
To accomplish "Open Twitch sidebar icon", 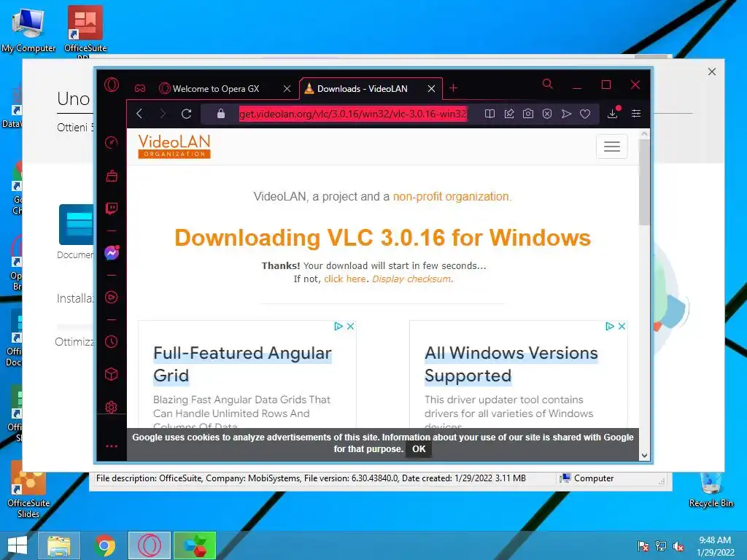I will pyautogui.click(x=112, y=209).
